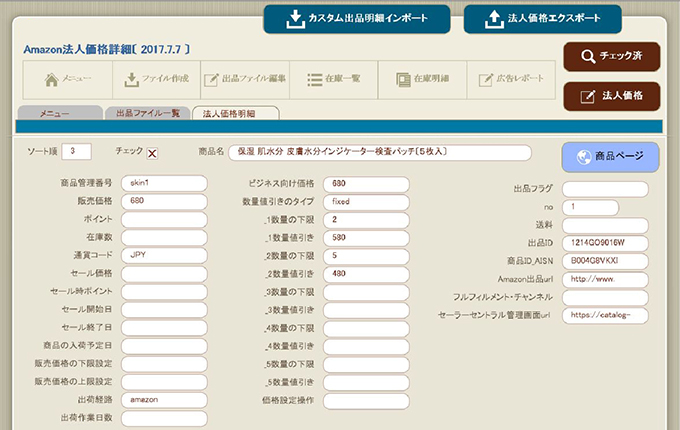Click the empty _3数量の下限 field
This screenshot has height=430, width=680.
click(366, 293)
